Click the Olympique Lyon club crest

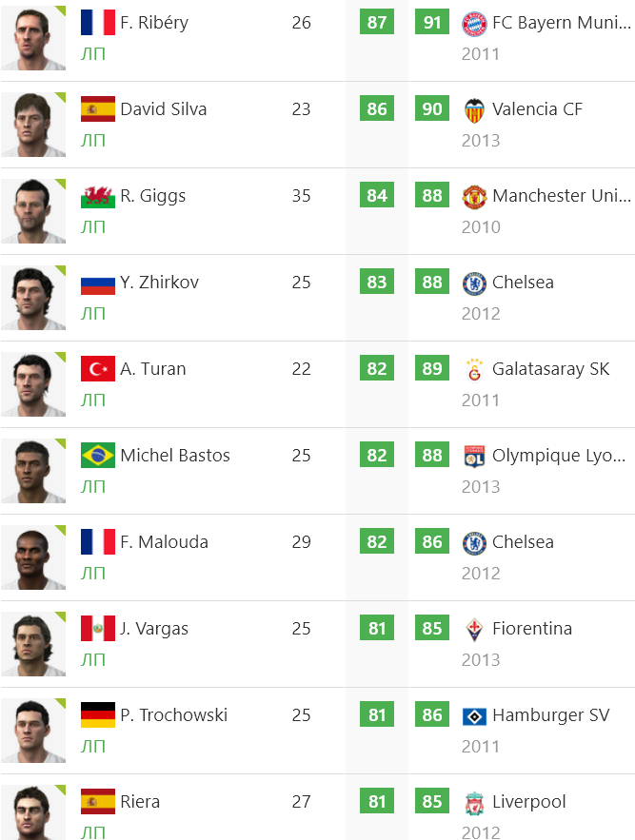[x=474, y=457]
